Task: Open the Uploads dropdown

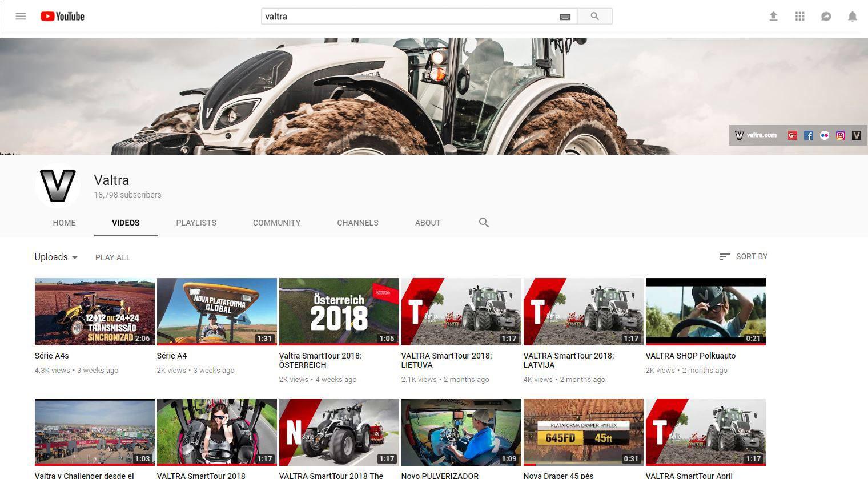Action: pyautogui.click(x=55, y=257)
